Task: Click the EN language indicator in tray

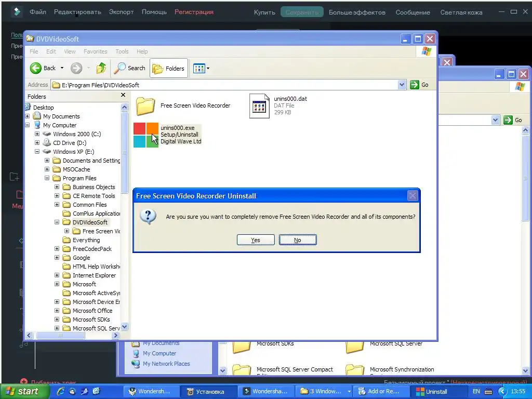Action: pyautogui.click(x=476, y=391)
